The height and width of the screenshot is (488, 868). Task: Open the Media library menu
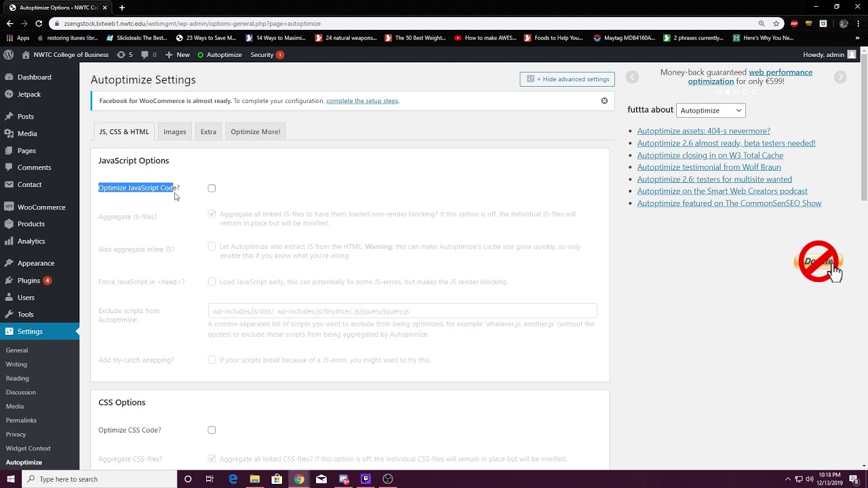click(27, 134)
